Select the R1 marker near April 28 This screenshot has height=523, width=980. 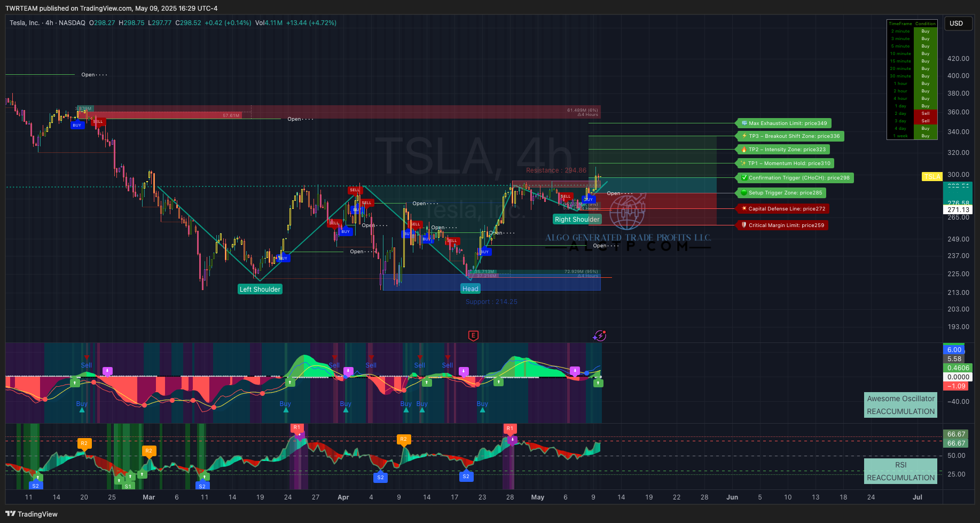[510, 428]
